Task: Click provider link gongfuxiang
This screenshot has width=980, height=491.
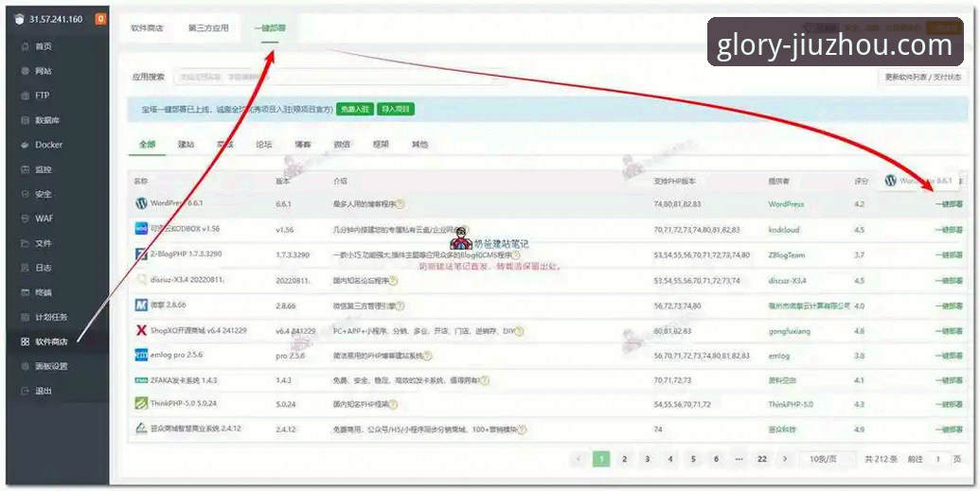Action: coord(790,331)
